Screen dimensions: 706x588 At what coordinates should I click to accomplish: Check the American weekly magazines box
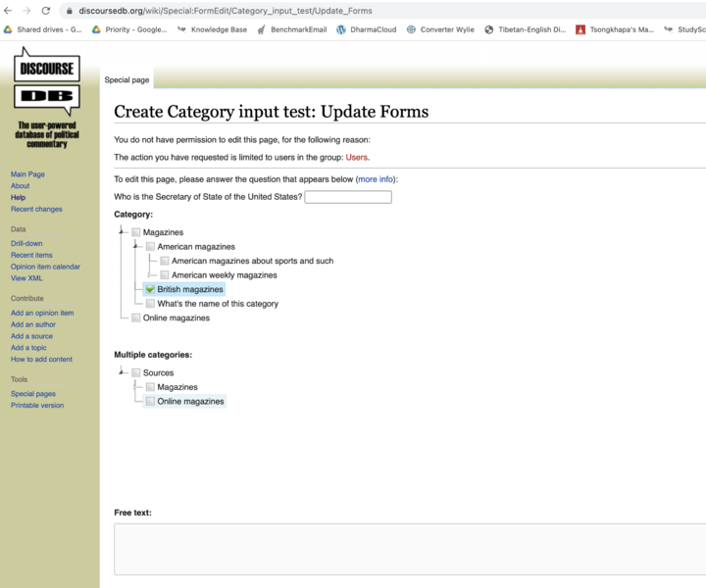coord(165,274)
